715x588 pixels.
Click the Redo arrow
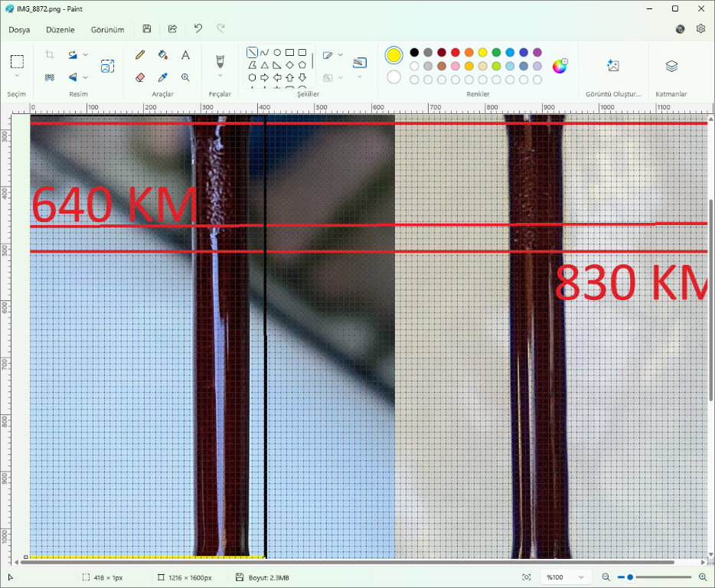(x=220, y=28)
